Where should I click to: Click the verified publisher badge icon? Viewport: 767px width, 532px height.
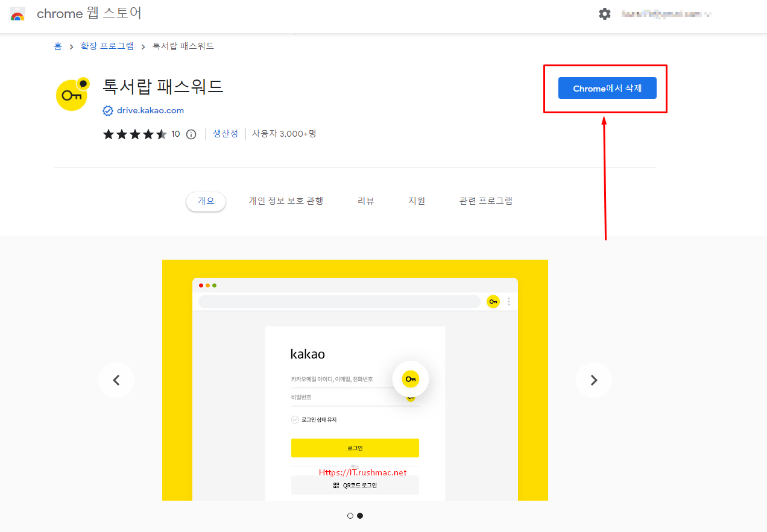click(x=108, y=111)
